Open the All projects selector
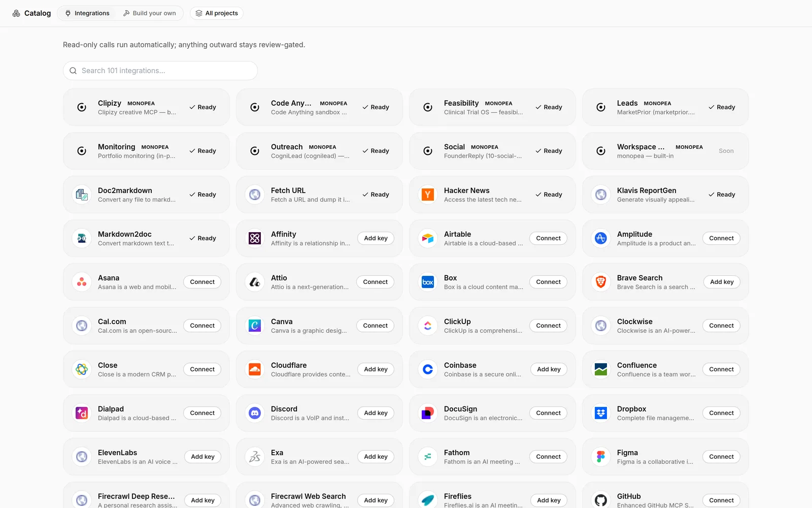 (x=217, y=13)
